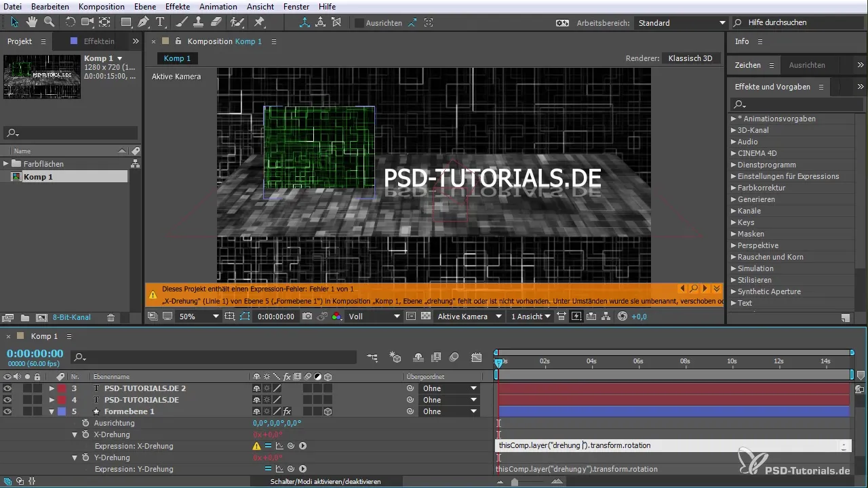Image resolution: width=868 pixels, height=488 pixels.
Task: Take a snapshot with camera icon
Action: click(307, 317)
